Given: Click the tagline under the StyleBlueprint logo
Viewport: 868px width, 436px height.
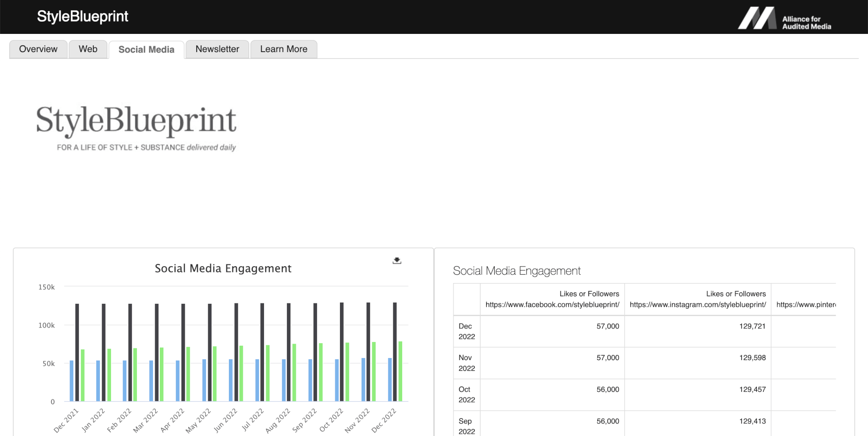Looking at the screenshot, I should click(x=146, y=147).
